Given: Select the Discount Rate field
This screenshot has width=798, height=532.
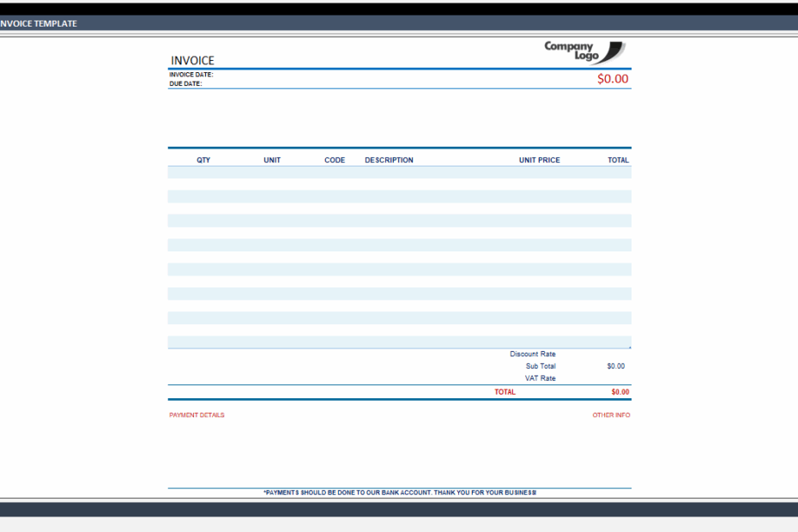Looking at the screenshot, I should (533, 354).
